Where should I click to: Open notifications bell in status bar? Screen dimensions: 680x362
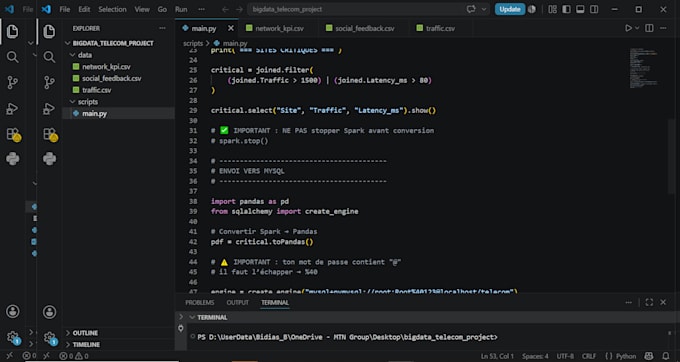click(x=666, y=356)
